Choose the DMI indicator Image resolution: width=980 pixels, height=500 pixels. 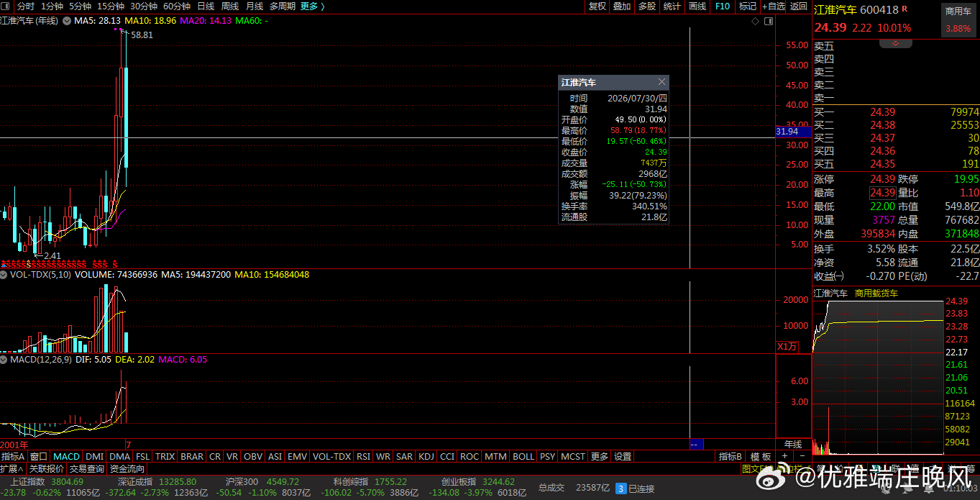(94, 456)
